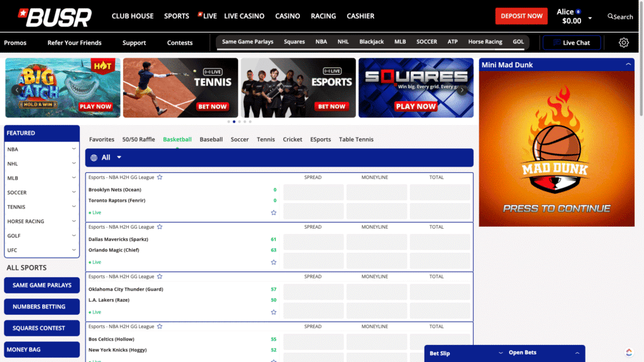Click Refer Your Friends link
The width and height of the screenshot is (644, 362).
(74, 43)
